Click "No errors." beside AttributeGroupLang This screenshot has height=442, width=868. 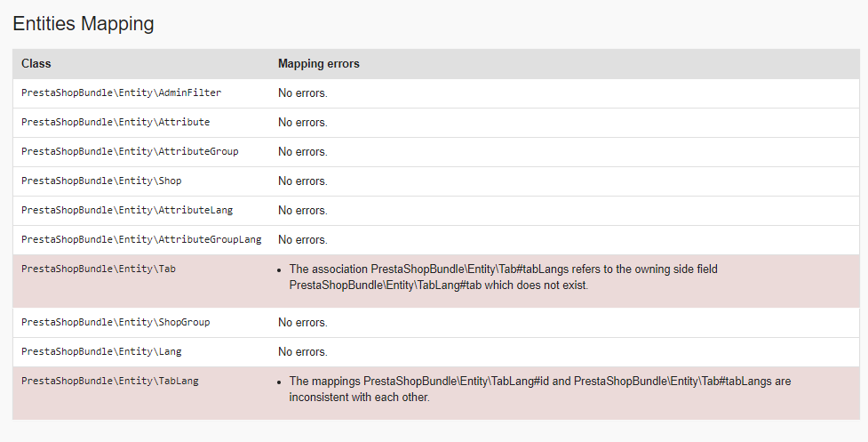pyautogui.click(x=302, y=239)
